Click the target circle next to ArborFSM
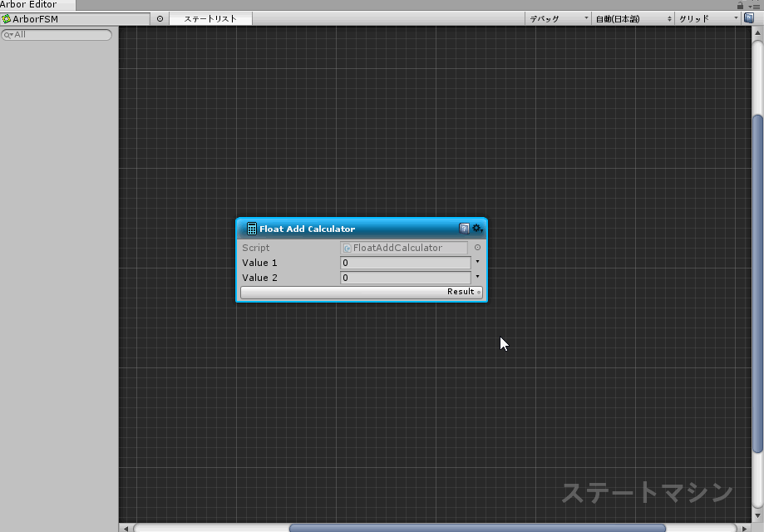764x532 pixels. [x=160, y=18]
